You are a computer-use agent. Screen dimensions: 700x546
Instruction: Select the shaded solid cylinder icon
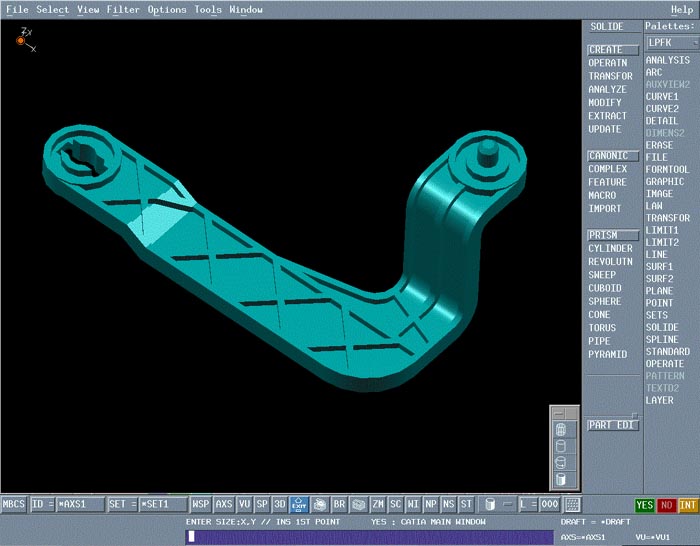(x=561, y=478)
